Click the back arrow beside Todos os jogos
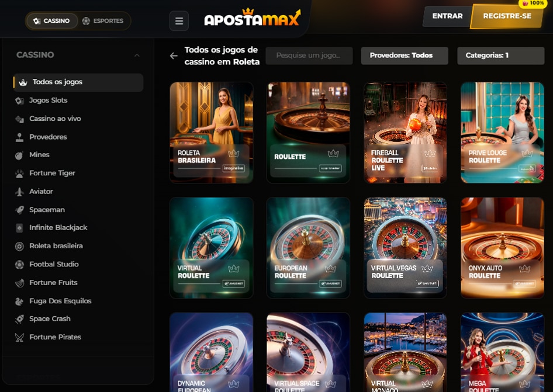This screenshot has height=392, width=553. (174, 55)
